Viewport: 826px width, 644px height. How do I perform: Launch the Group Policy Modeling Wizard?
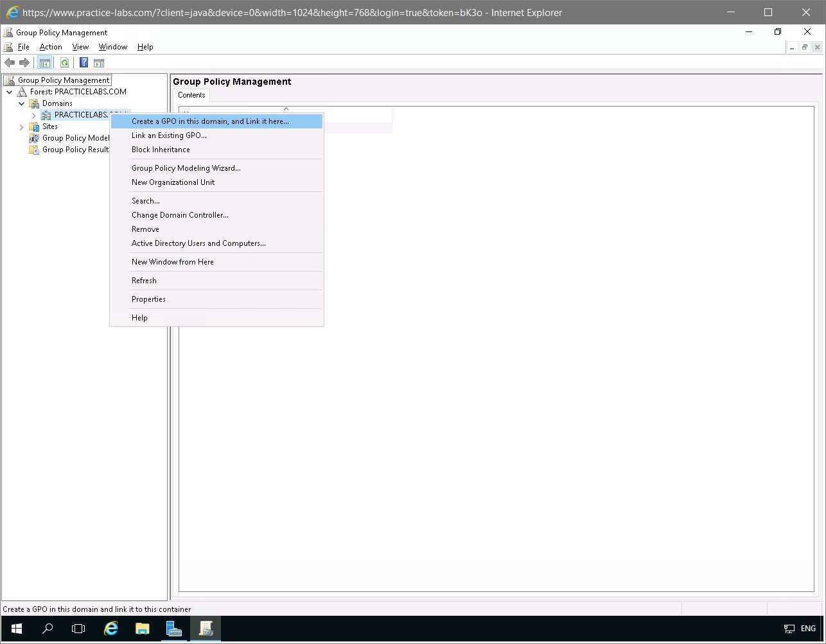point(186,168)
